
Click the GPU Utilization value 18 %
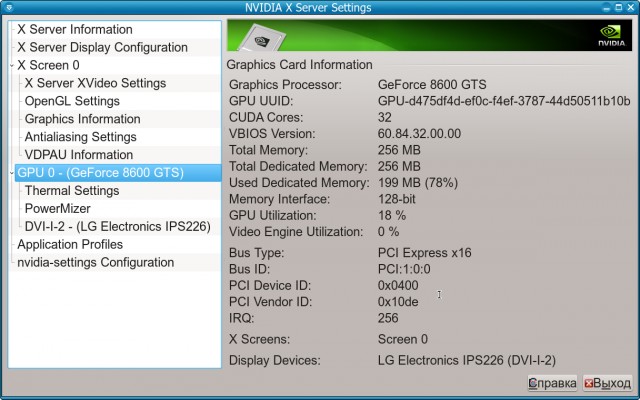392,216
